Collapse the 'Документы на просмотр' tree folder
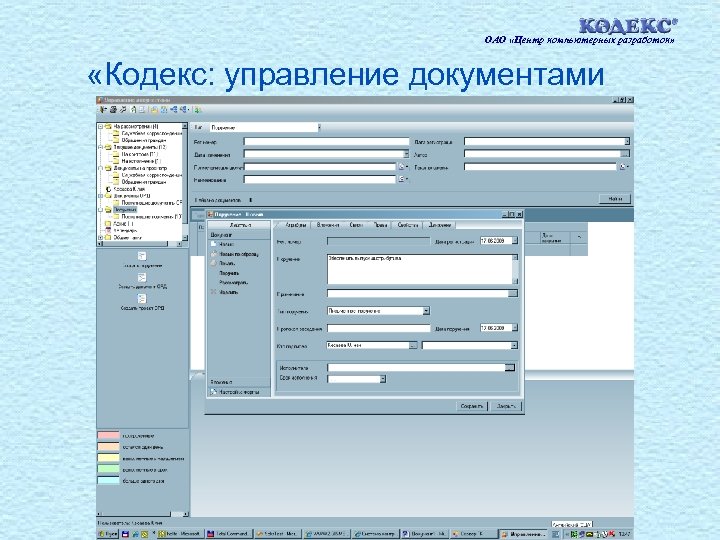 pyautogui.click(x=101, y=168)
